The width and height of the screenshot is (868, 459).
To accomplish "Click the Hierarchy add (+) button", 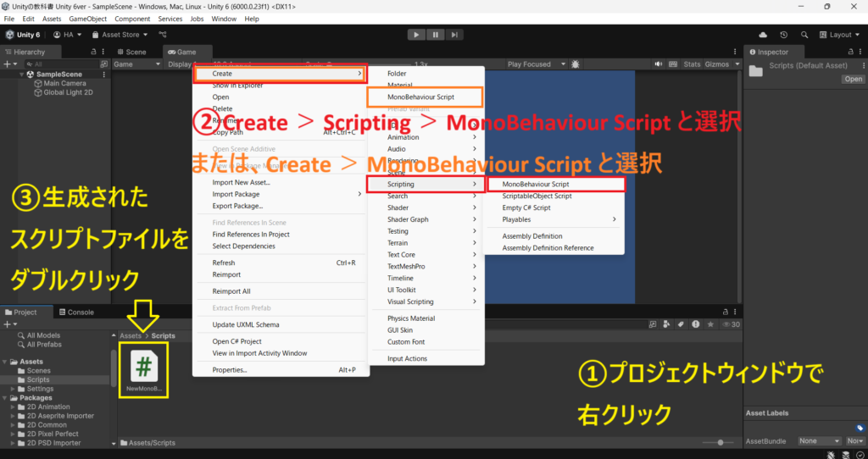I will 9,64.
